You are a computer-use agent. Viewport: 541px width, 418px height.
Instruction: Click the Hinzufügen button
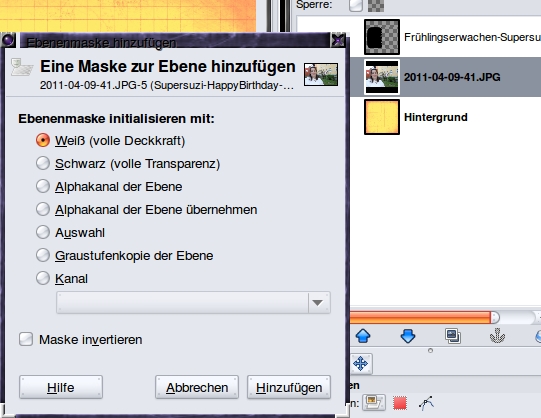[x=289, y=387]
